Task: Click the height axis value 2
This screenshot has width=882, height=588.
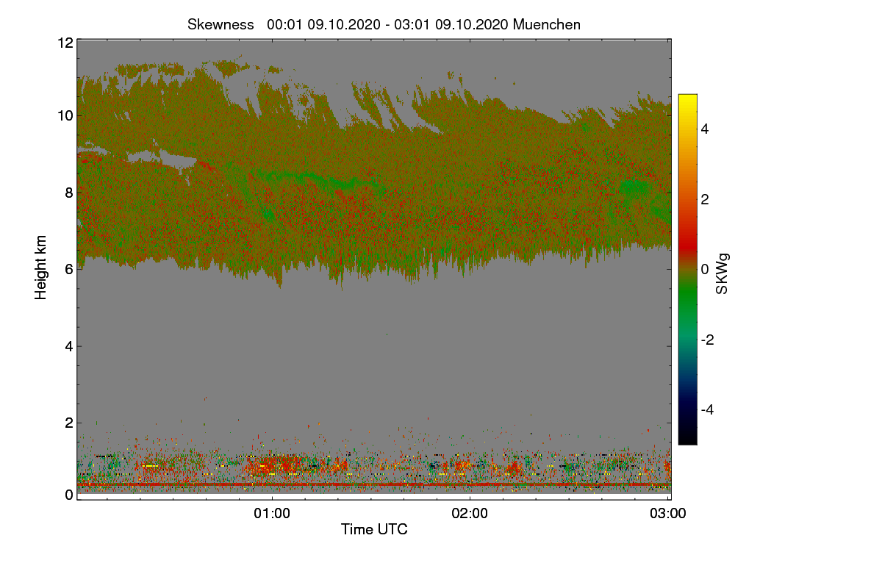Action: pos(68,423)
